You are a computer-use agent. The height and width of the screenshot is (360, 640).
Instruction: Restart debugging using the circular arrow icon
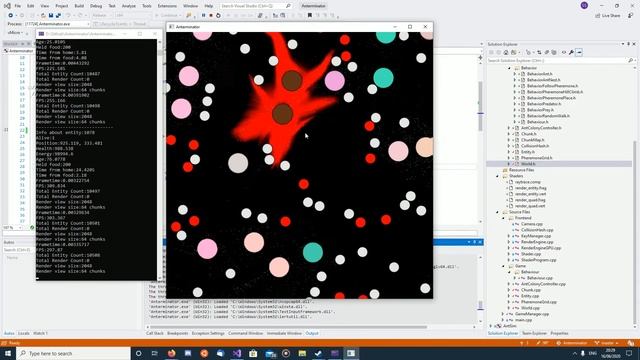[218, 15]
